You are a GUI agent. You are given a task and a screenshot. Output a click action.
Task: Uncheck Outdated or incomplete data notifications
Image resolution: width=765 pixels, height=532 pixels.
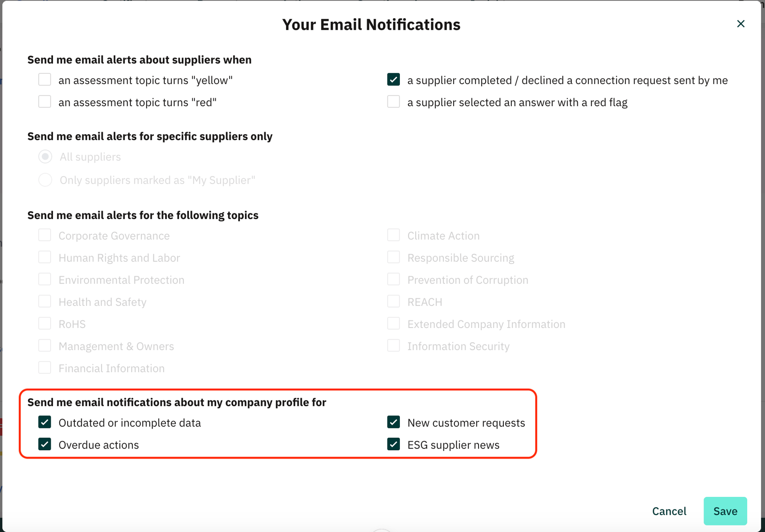pos(44,422)
